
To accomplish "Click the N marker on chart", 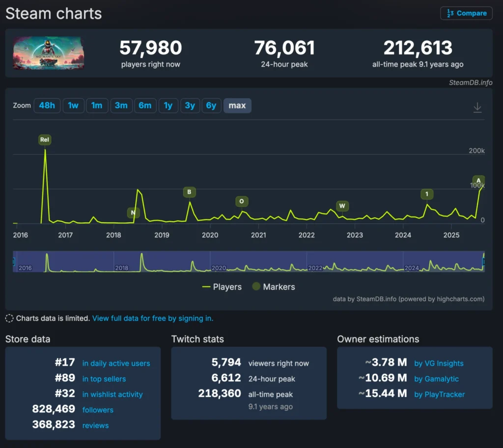I will point(133,212).
